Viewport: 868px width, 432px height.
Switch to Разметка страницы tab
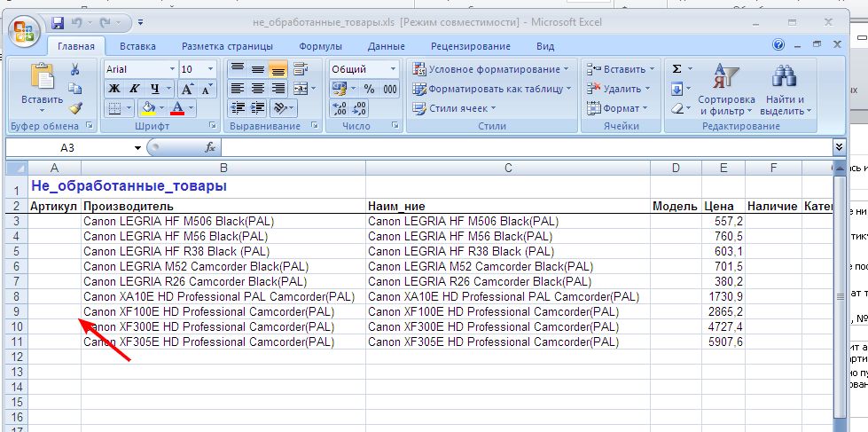228,46
